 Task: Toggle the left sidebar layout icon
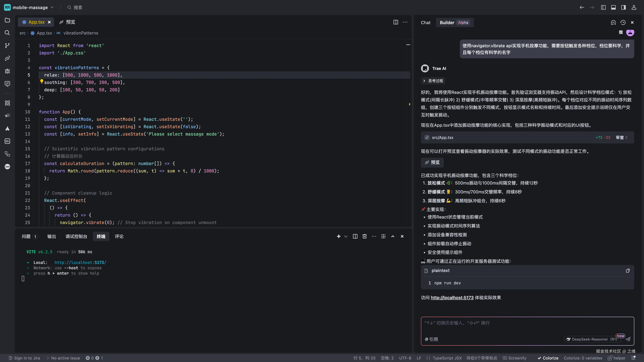603,8
